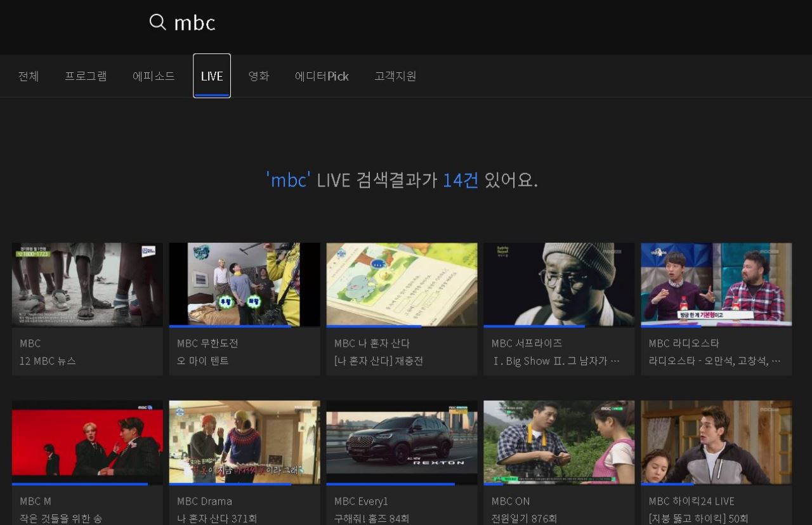
Task: Watch MBC ON channel thumbnail
Action: pos(559,442)
